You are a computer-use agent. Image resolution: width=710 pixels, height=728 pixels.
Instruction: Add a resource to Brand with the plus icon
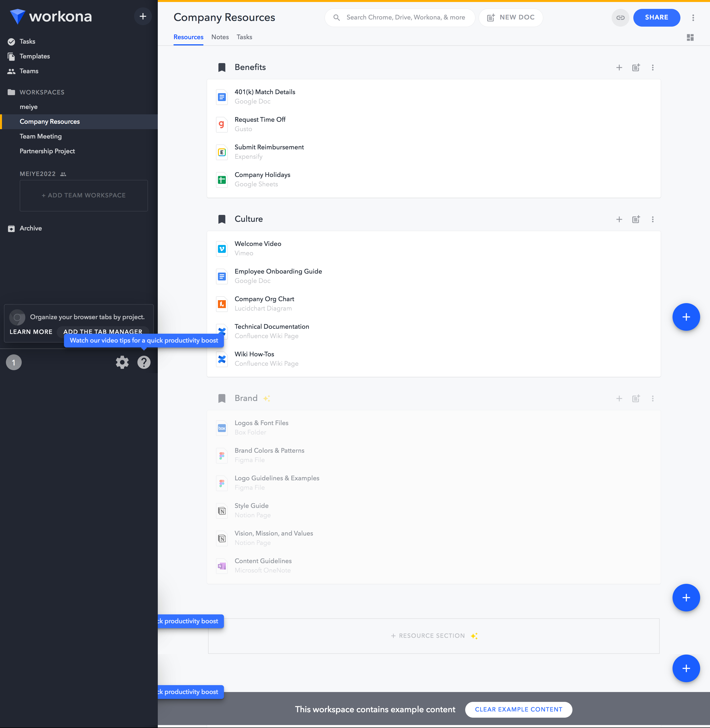tap(619, 399)
